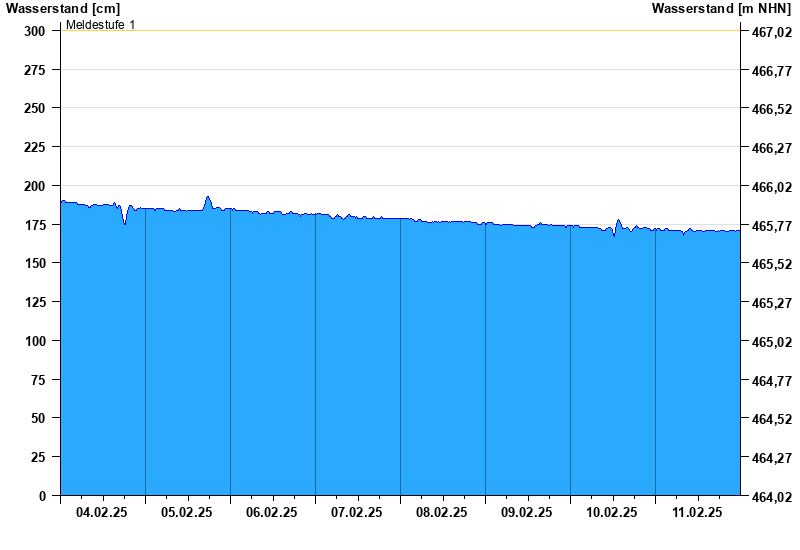The image size is (800, 550).
Task: Click the 10.02.25 date label
Action: coord(611,512)
